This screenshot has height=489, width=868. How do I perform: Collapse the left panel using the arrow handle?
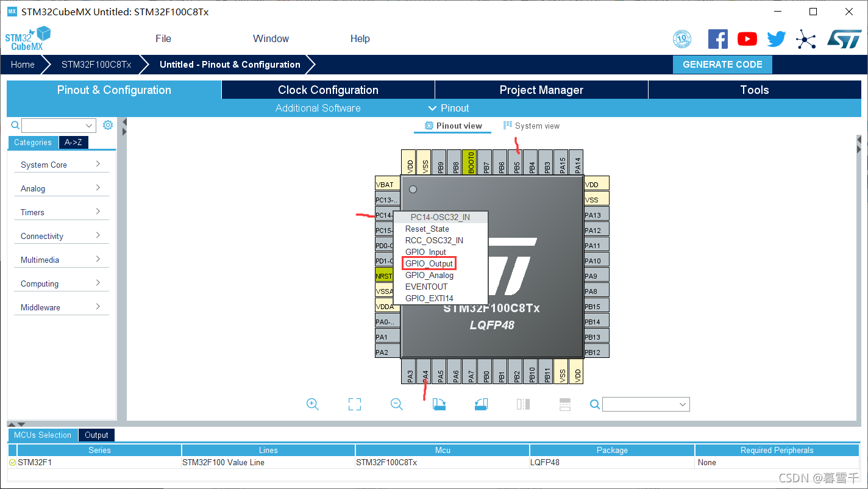124,127
